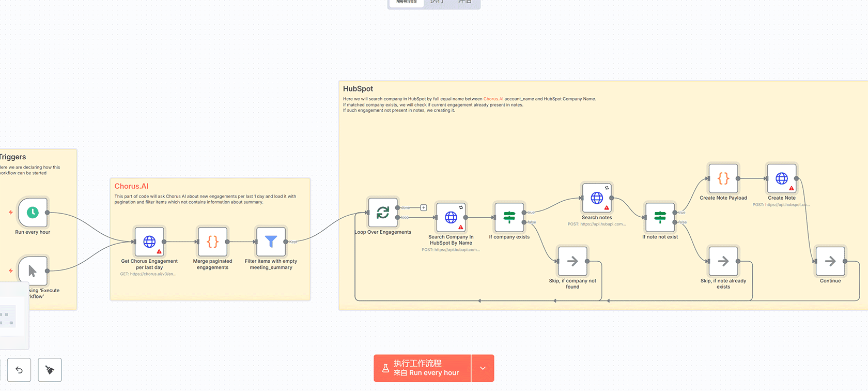Select the Create Note HTTP request node
Screen dimensions: 868x391
782,178
